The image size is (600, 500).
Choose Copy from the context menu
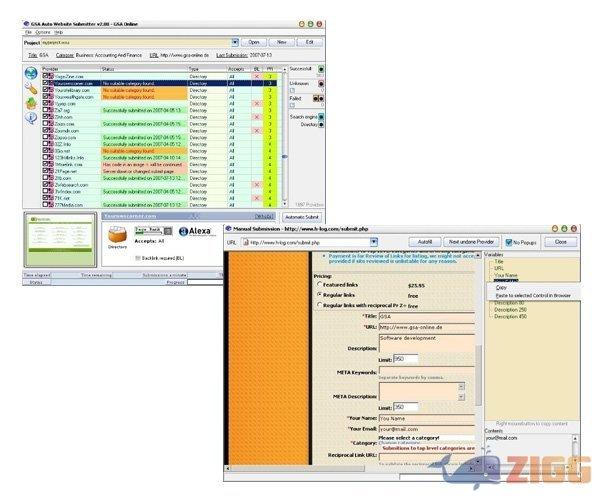[x=501, y=287]
